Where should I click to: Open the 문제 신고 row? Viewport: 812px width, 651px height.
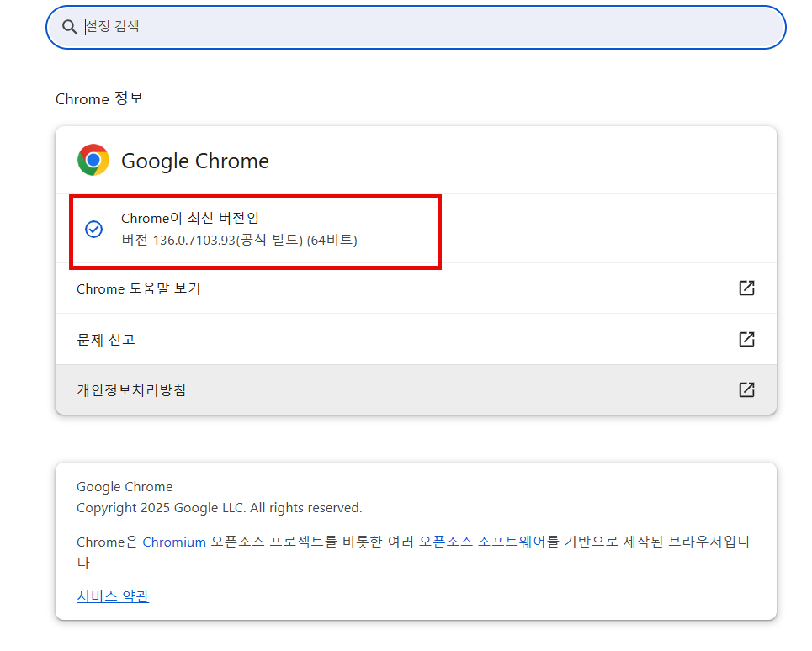416,339
